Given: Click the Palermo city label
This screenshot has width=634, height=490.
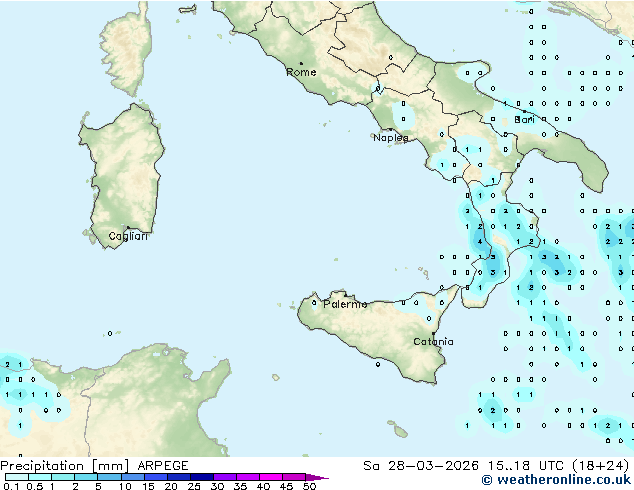Looking at the screenshot, I should tap(345, 304).
